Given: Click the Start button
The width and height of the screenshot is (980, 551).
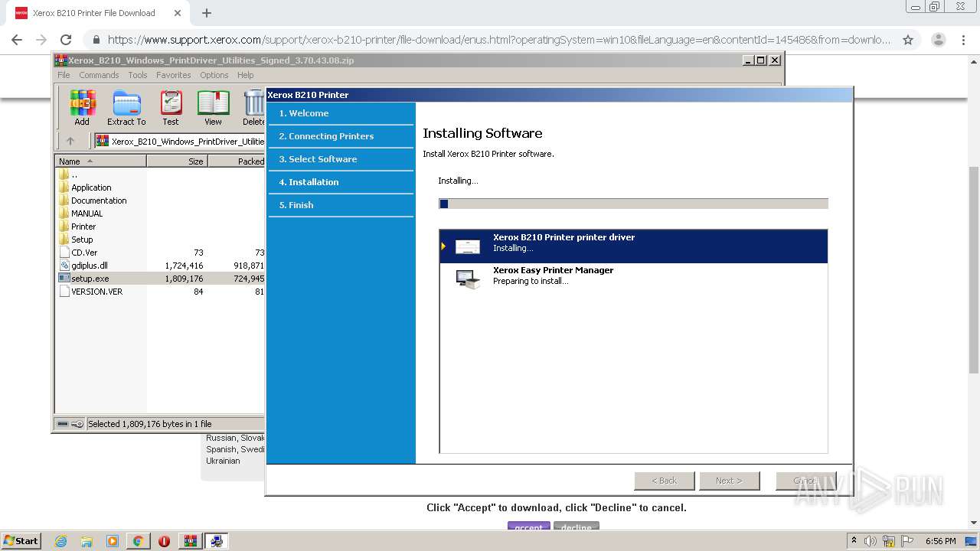Looking at the screenshot, I should click(x=21, y=541).
